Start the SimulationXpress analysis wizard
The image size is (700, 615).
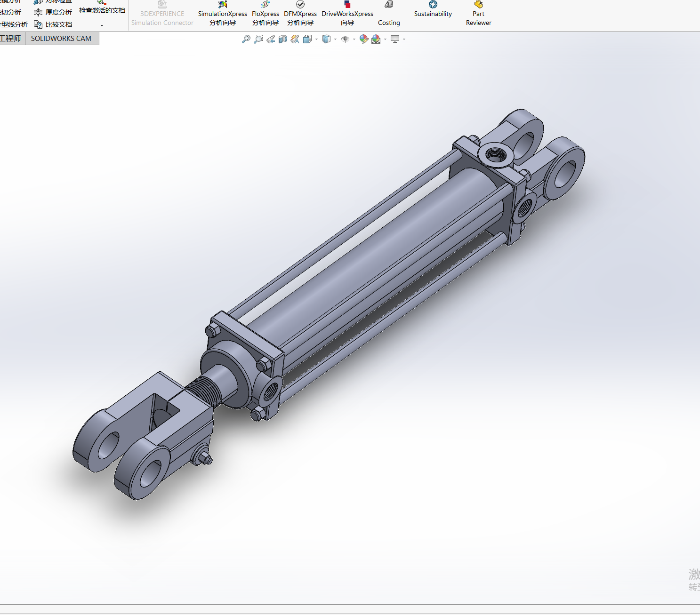click(x=223, y=14)
